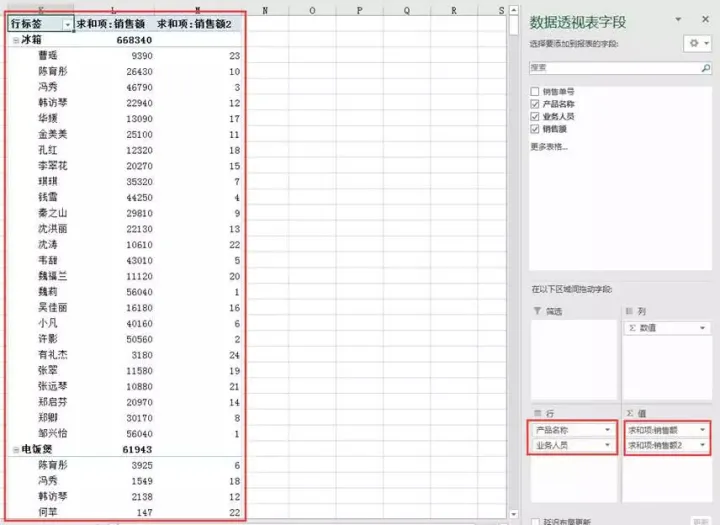Select the 李翠花 row label
The height and width of the screenshot is (525, 720).
pyautogui.click(x=52, y=166)
